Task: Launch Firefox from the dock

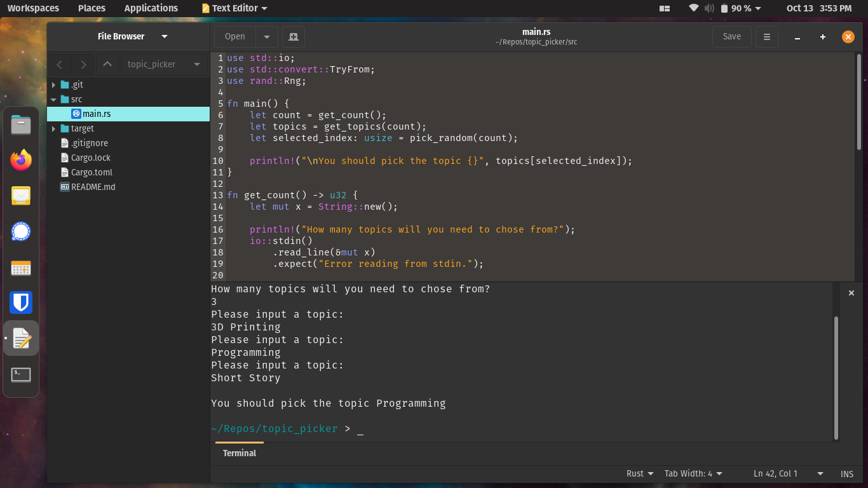Action: tap(21, 160)
